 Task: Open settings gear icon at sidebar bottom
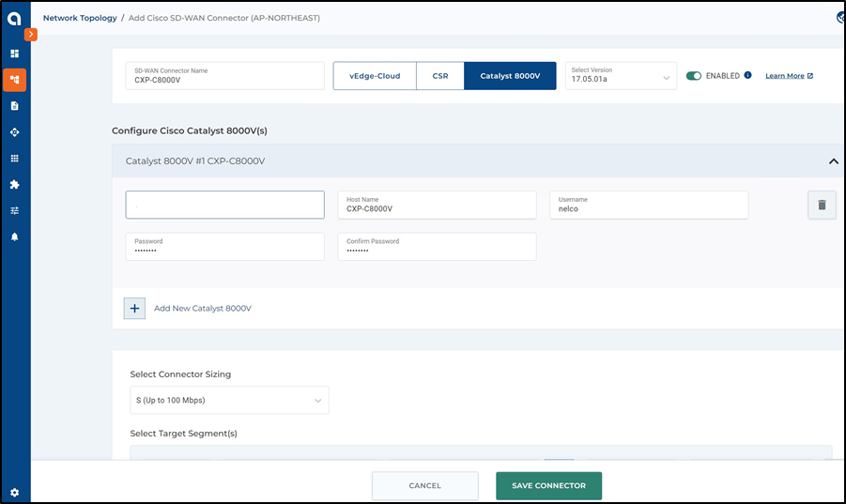point(15,492)
